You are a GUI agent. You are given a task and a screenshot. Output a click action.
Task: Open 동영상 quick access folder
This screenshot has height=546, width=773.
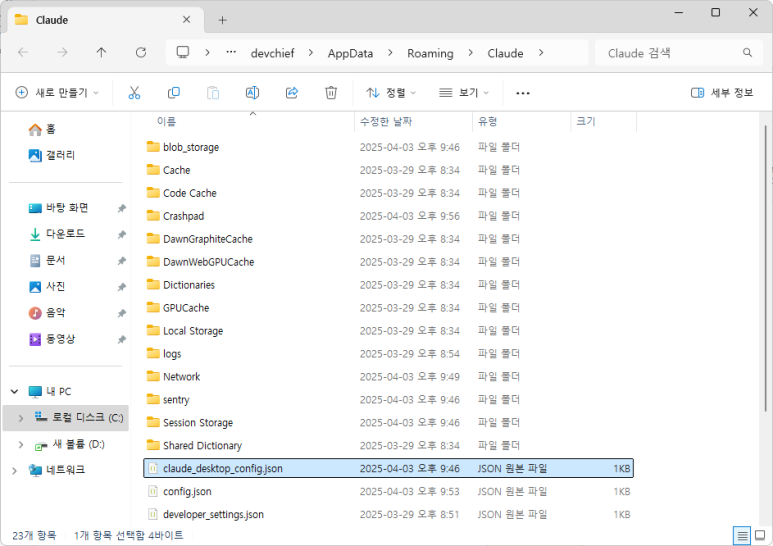52,339
